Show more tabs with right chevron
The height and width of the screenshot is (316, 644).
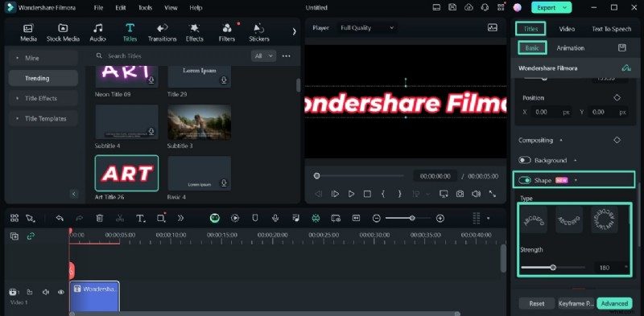tap(294, 31)
